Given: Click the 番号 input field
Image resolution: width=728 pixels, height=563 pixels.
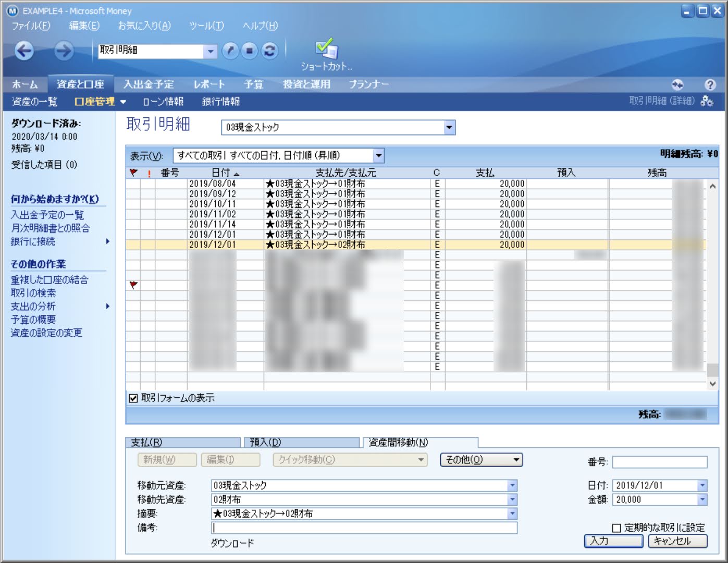Looking at the screenshot, I should (660, 462).
